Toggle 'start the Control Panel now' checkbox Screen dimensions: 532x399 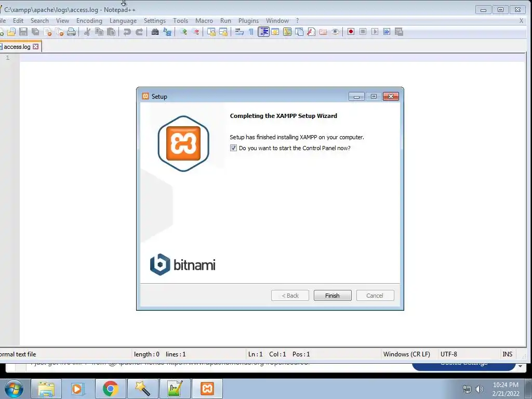pyautogui.click(x=233, y=148)
